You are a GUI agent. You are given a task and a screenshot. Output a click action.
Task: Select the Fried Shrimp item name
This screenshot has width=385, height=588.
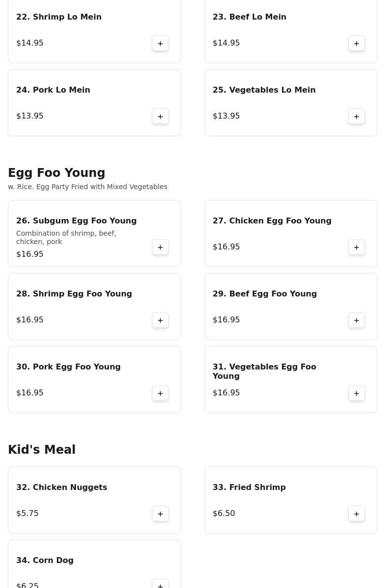click(249, 488)
